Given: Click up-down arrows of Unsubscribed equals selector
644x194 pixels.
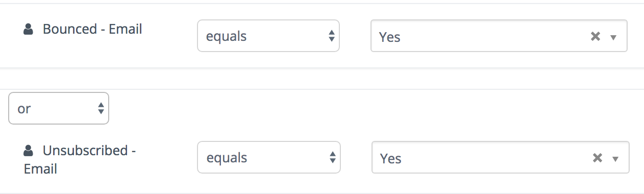Looking at the screenshot, I should coord(333,157).
